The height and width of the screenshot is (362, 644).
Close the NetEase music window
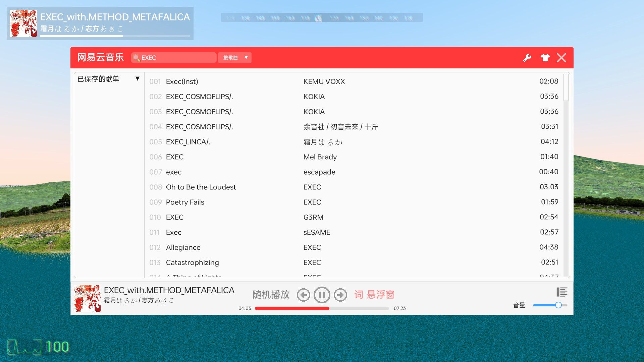[x=561, y=58]
